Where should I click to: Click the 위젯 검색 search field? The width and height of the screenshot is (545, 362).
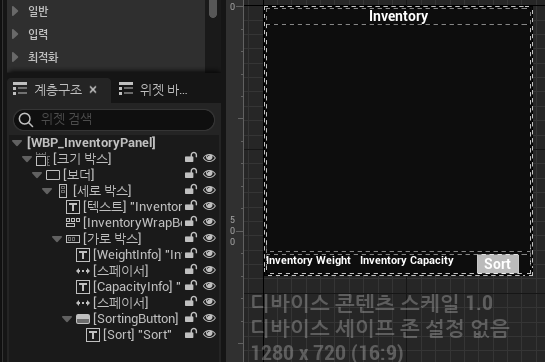coord(114,119)
